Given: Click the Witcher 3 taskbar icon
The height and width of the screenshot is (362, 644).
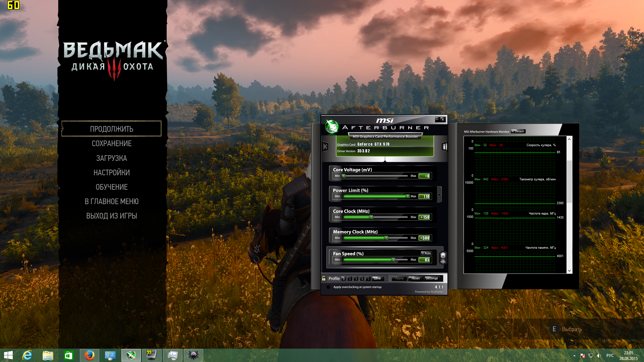Looking at the screenshot, I should click(194, 355).
